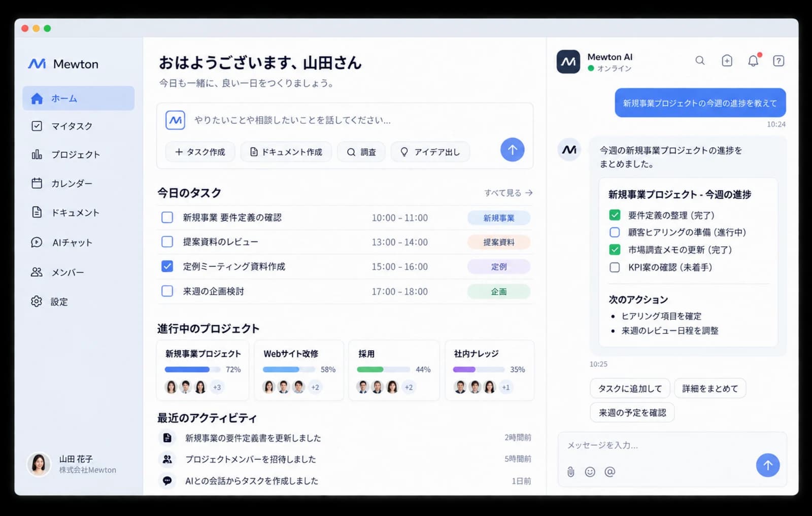The height and width of the screenshot is (516, 812).
Task: Click the 72% progress bar of 新規事業プロジェクト
Action: 192,369
